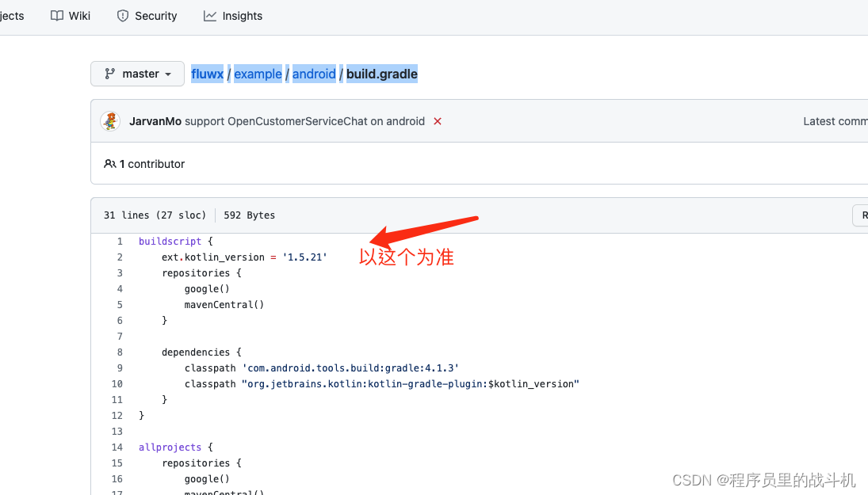Click the kotlin-gradle-plugin classpath string
This screenshot has height=495, width=868.
point(410,384)
